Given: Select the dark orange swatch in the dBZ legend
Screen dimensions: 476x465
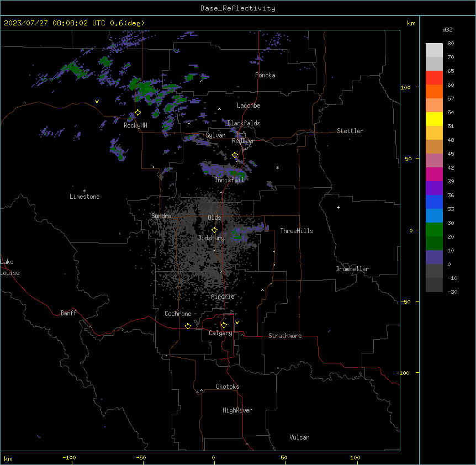Looking at the screenshot, I should pyautogui.click(x=434, y=91).
